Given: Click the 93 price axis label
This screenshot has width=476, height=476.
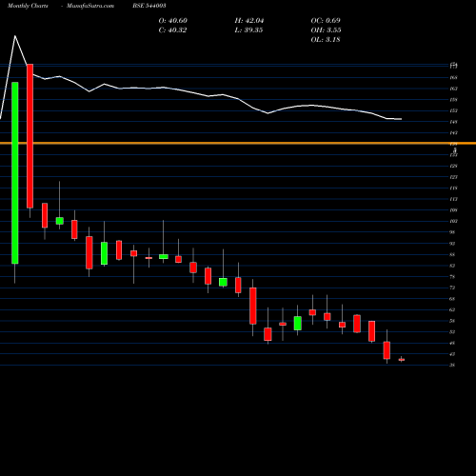Looking at the screenshot, I should [452, 244].
